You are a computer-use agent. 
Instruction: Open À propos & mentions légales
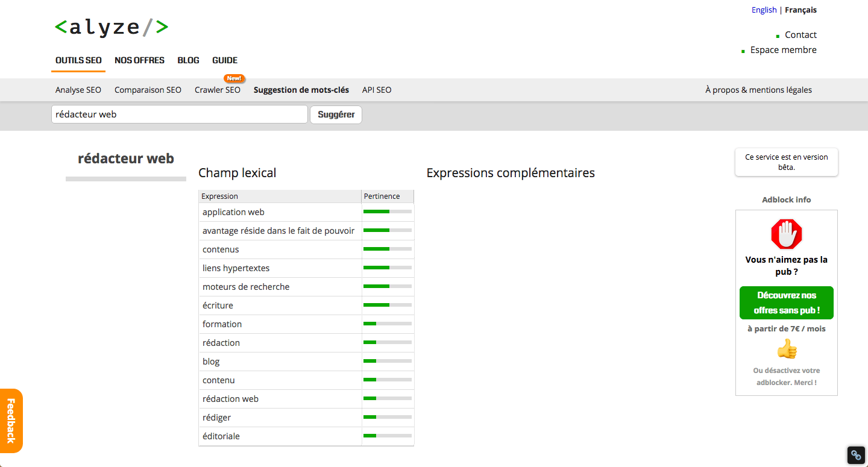[x=758, y=90]
